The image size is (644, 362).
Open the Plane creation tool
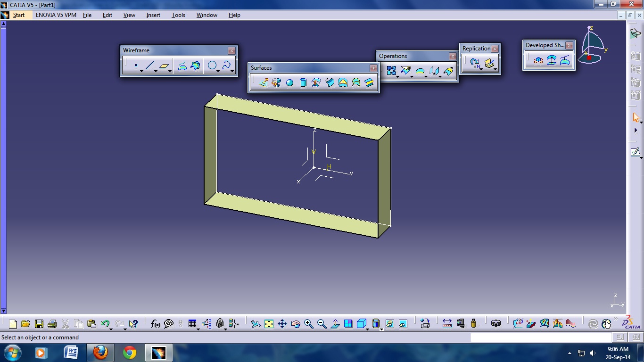click(164, 65)
